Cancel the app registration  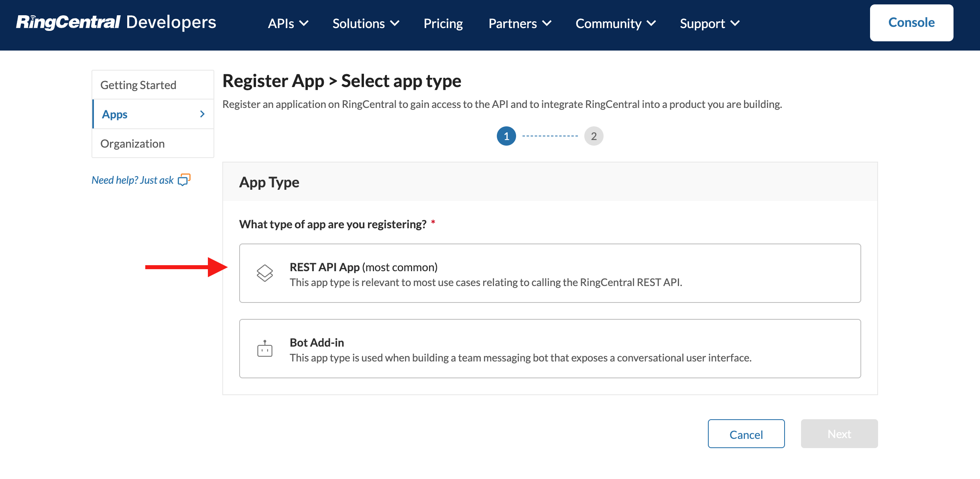746,434
